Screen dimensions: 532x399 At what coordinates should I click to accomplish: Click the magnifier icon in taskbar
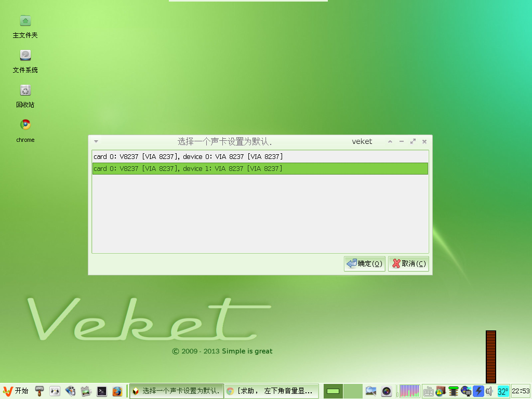click(x=371, y=391)
